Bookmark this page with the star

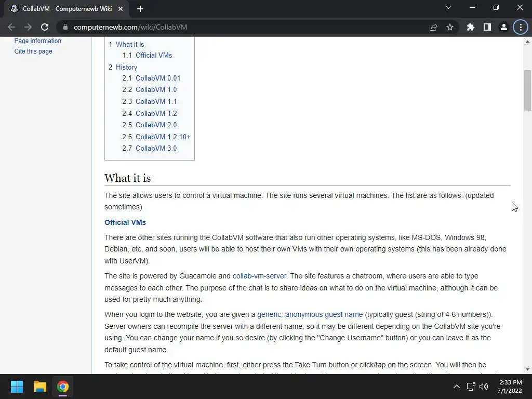[450, 27]
